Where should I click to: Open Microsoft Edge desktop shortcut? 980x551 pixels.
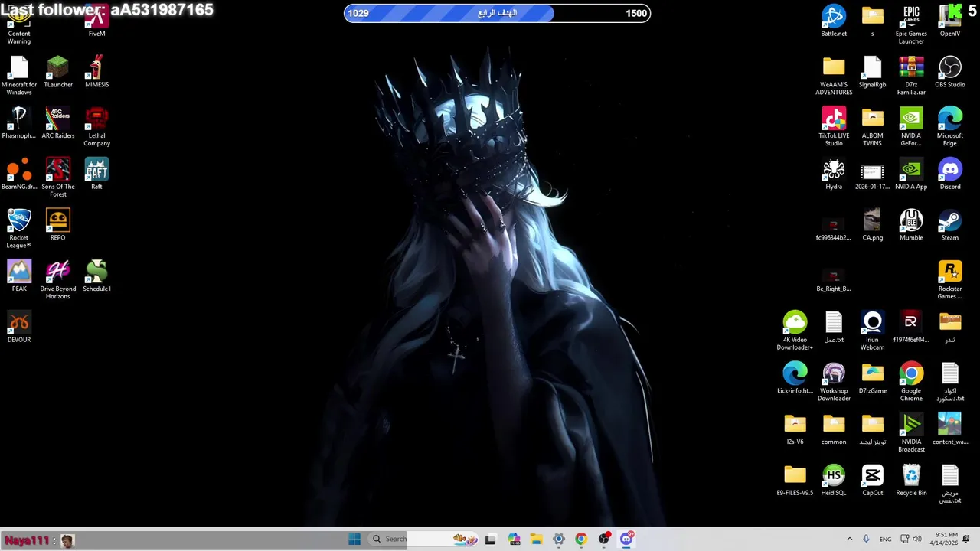coord(950,127)
